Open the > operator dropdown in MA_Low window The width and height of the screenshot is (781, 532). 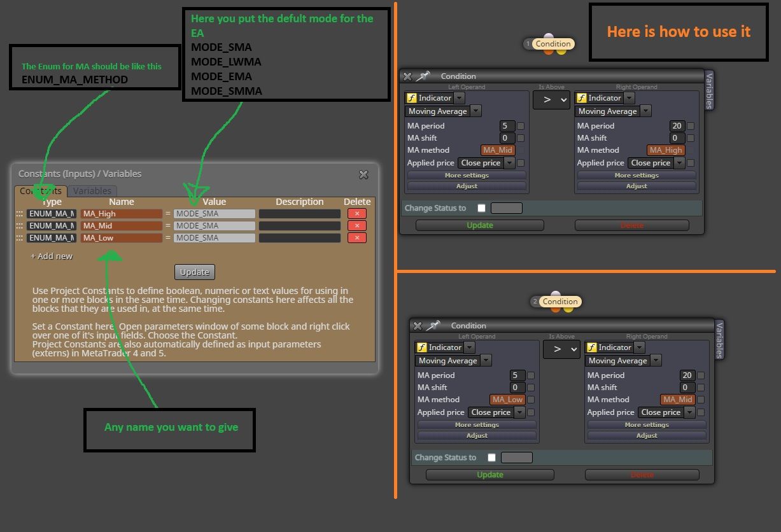(x=561, y=349)
